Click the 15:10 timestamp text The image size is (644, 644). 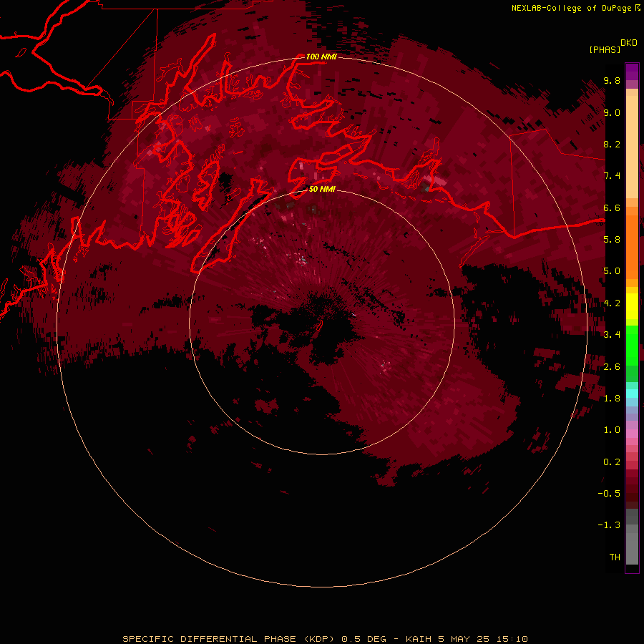(x=512, y=639)
